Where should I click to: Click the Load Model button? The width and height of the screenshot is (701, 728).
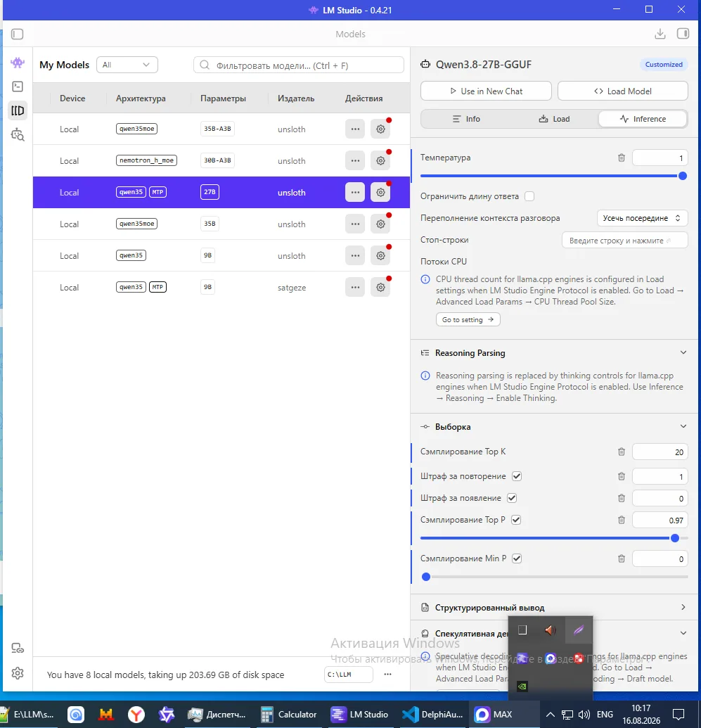pos(622,91)
